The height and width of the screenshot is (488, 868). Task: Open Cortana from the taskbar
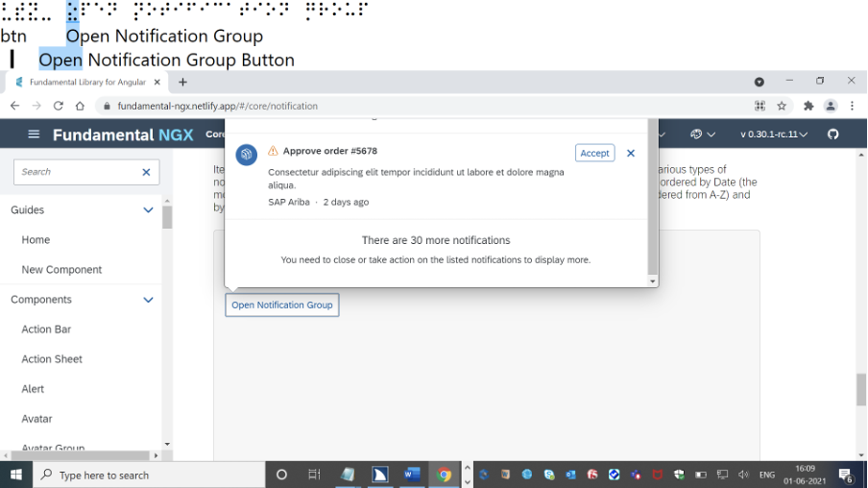281,475
